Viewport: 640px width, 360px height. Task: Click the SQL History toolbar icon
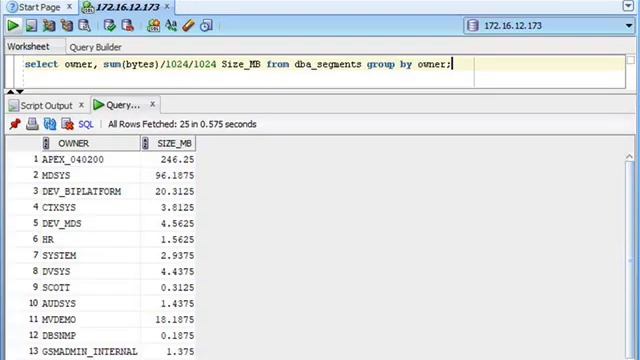pos(206,26)
